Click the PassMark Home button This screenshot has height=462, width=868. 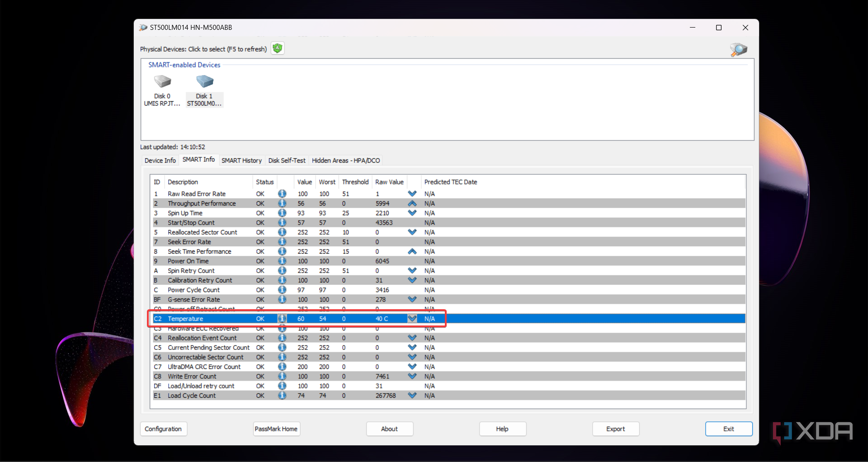coord(276,429)
